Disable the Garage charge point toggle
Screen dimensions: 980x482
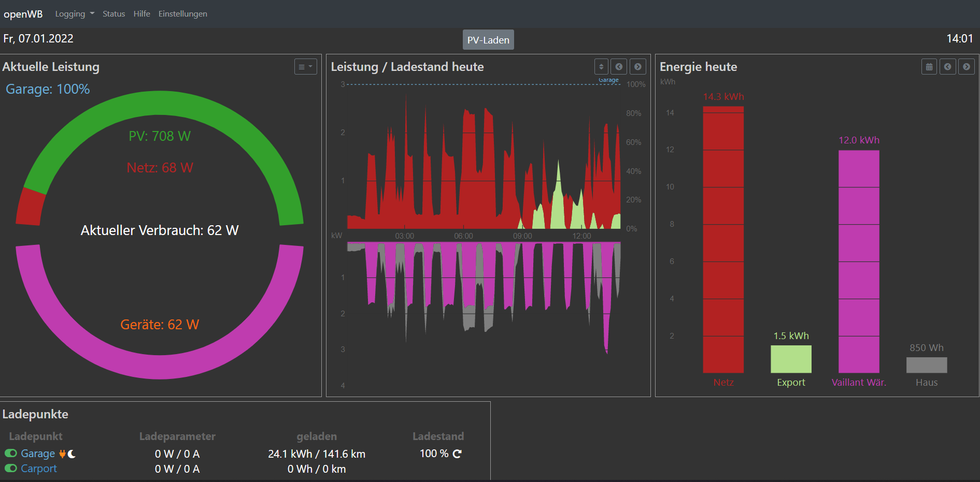coord(11,454)
